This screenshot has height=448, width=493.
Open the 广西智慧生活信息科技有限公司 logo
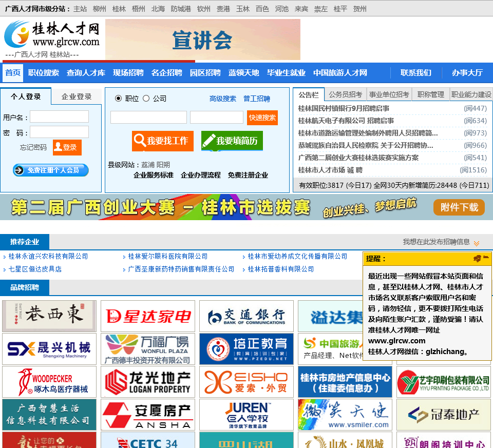[49, 415]
